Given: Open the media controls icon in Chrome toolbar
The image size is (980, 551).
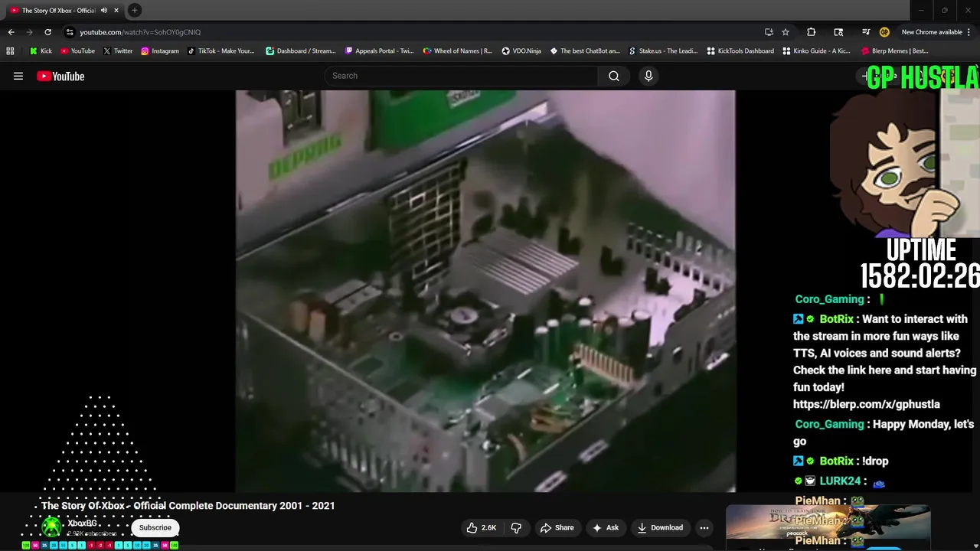Looking at the screenshot, I should 866,32.
